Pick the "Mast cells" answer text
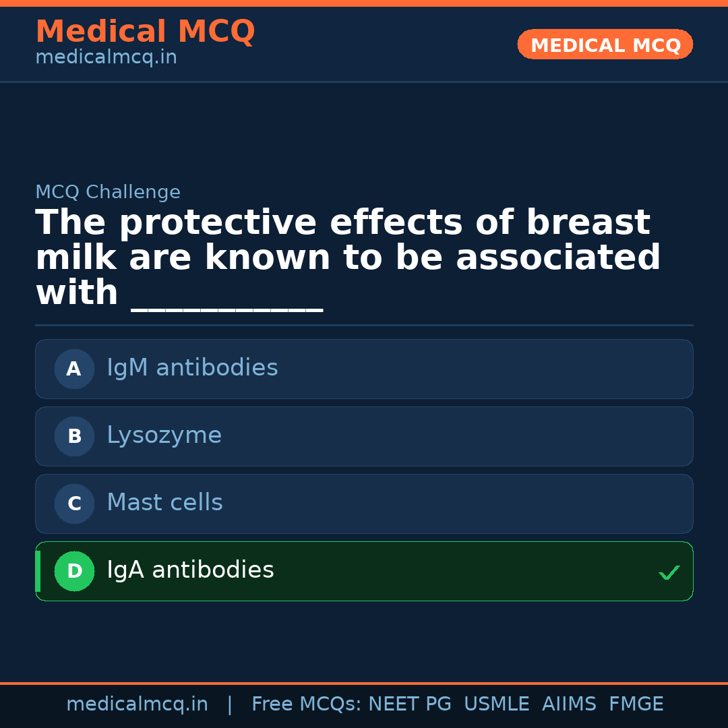Viewport: 728px width, 728px height. pos(164,503)
